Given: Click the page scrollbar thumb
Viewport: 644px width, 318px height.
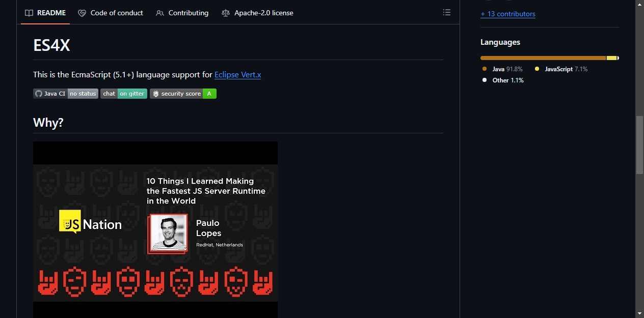Looking at the screenshot, I should [x=639, y=145].
